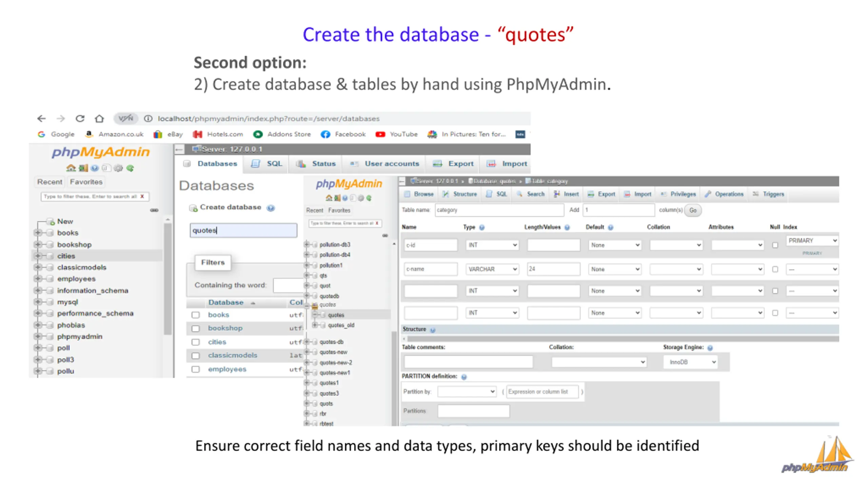Open the employees database link
Screen dimensions: 868x488
click(227, 369)
